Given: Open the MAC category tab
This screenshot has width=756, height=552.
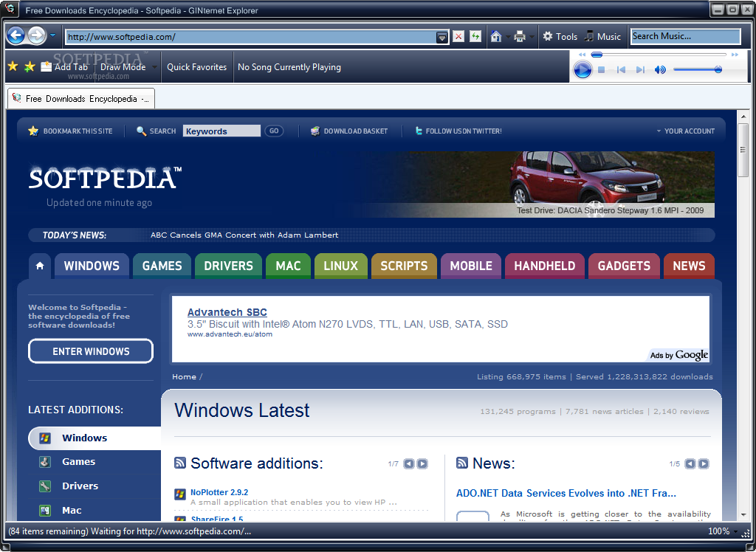Looking at the screenshot, I should coord(289,266).
